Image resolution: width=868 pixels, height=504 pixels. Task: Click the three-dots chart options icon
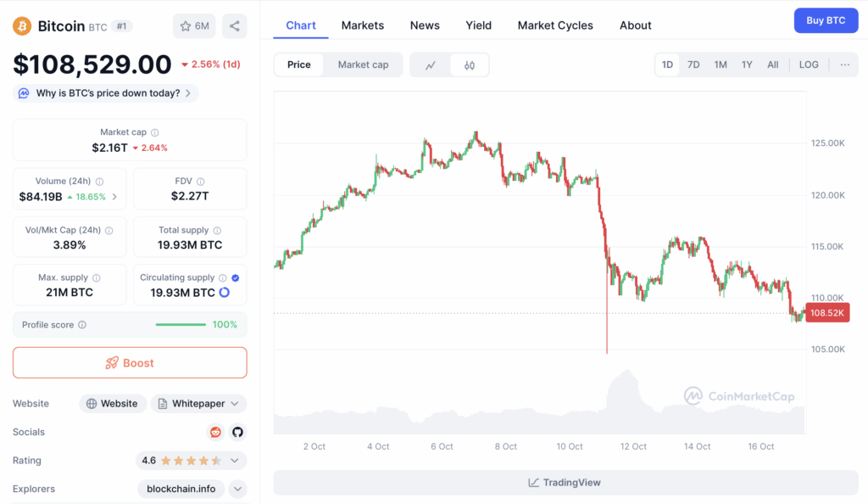coord(844,64)
